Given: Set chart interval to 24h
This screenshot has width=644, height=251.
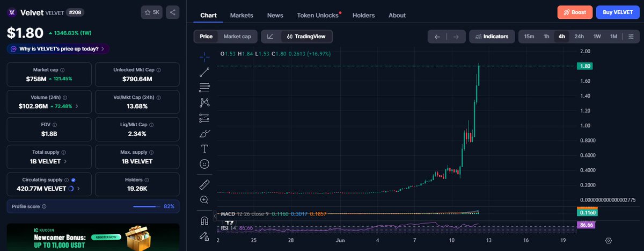Looking at the screenshot, I should point(579,37).
